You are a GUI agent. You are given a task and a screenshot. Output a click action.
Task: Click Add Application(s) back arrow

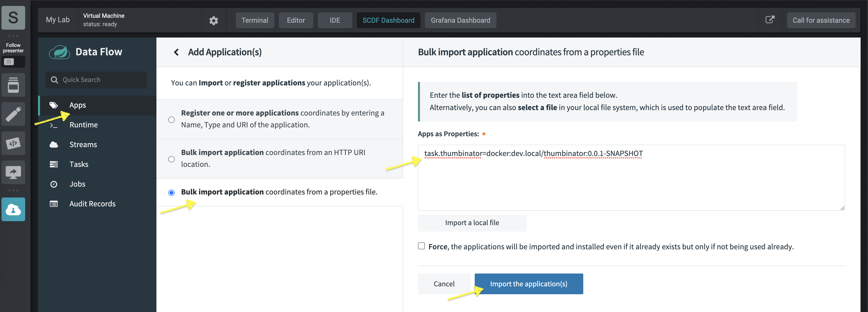[x=175, y=51]
